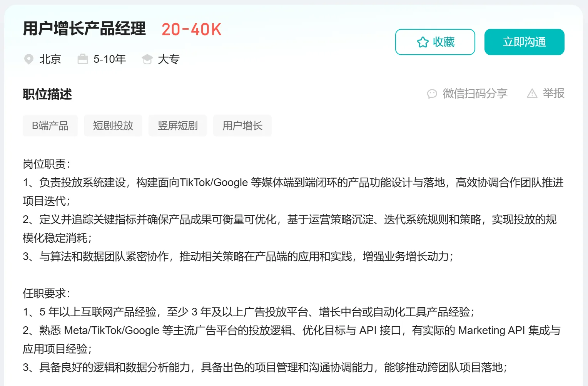Click the text 项目迭代；
588x386 pixels.
click(47, 201)
